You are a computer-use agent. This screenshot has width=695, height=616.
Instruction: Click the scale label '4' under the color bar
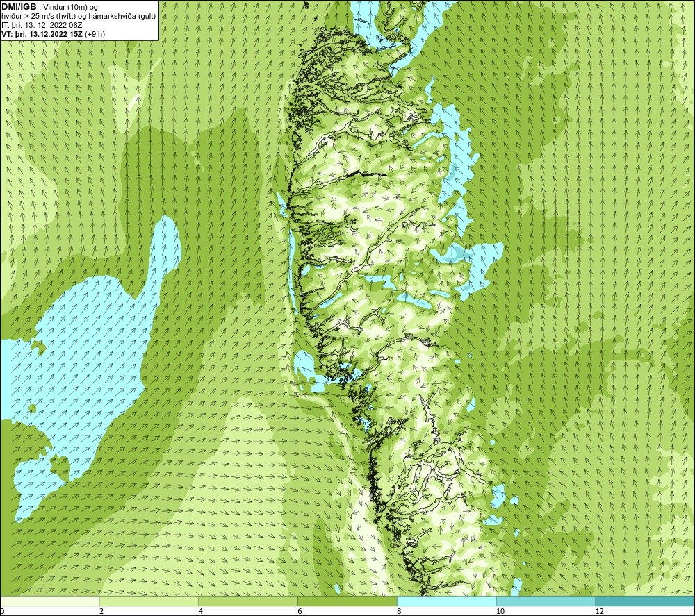pyautogui.click(x=201, y=611)
